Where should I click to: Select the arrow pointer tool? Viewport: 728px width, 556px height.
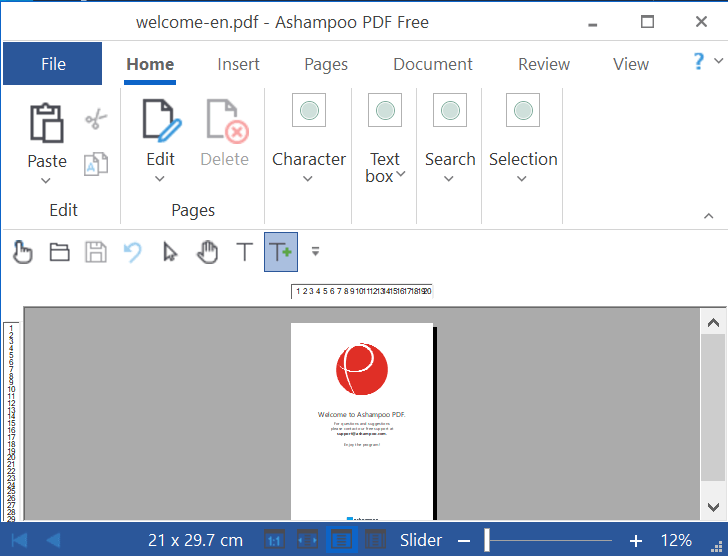point(170,252)
